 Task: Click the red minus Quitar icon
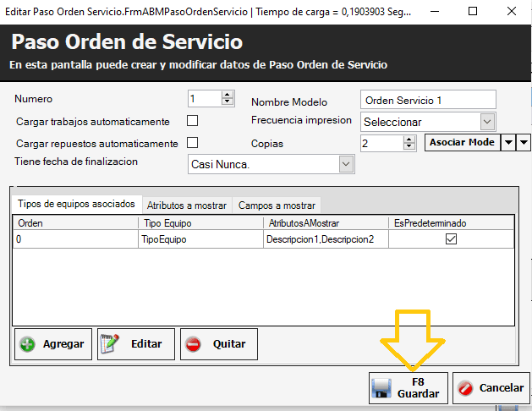tap(194, 344)
